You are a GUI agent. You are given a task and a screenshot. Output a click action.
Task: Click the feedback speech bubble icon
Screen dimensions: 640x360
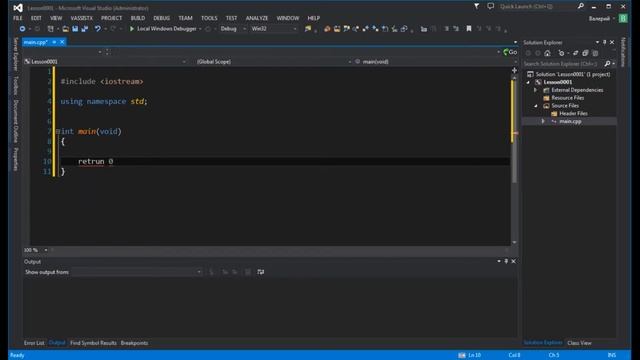coord(491,6)
